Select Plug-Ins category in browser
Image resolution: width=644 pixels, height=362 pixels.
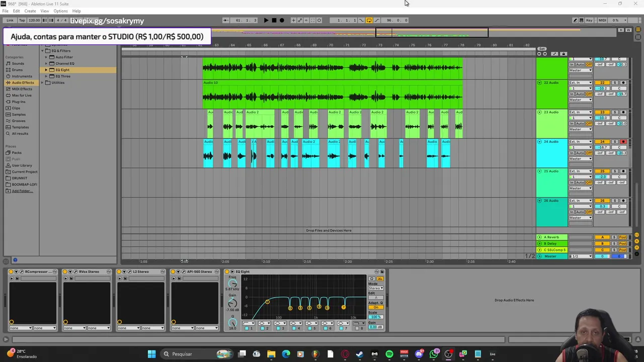coord(19,102)
